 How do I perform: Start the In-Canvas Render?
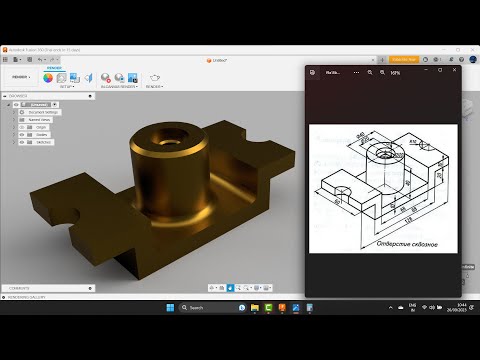pyautogui.click(x=106, y=78)
